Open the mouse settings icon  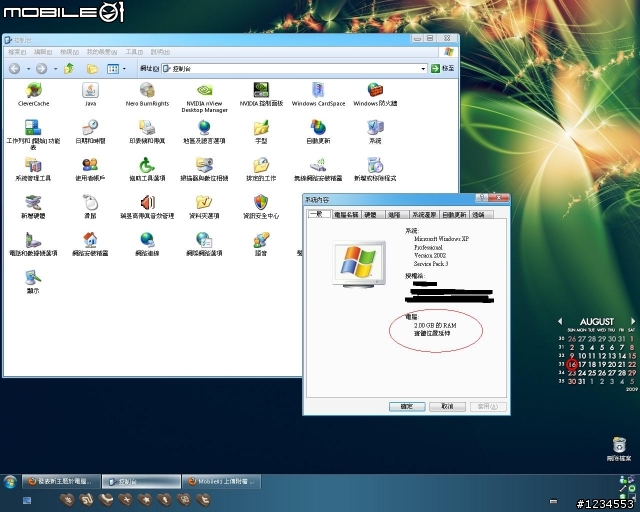(90, 207)
